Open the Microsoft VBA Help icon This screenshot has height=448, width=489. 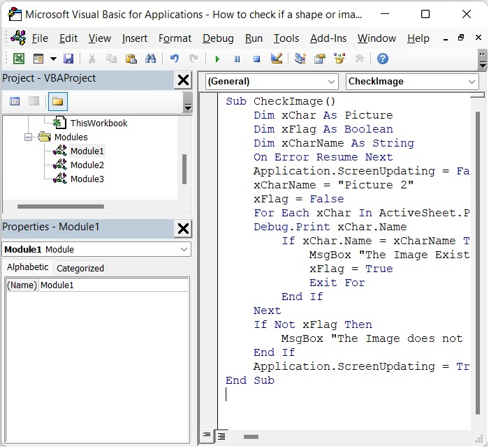[383, 59]
